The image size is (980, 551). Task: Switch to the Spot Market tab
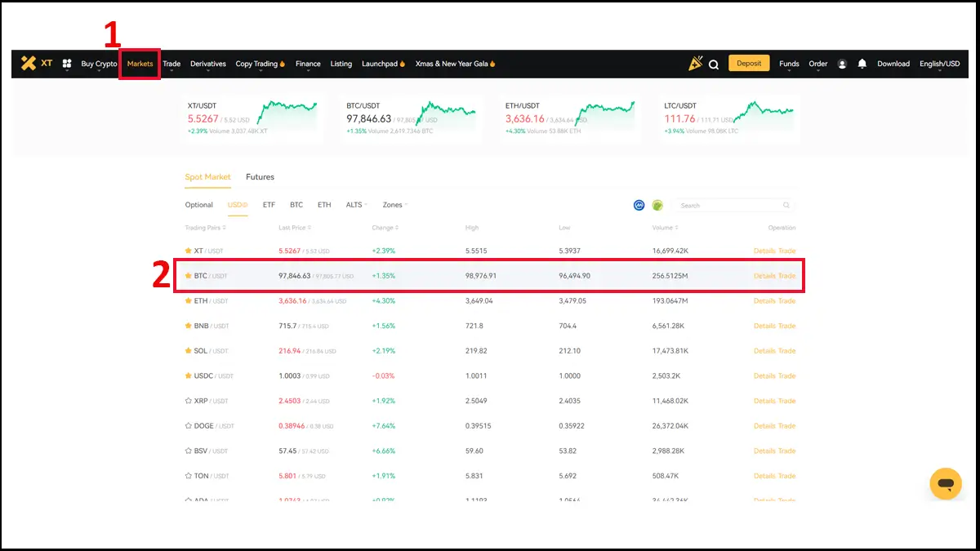tap(207, 177)
